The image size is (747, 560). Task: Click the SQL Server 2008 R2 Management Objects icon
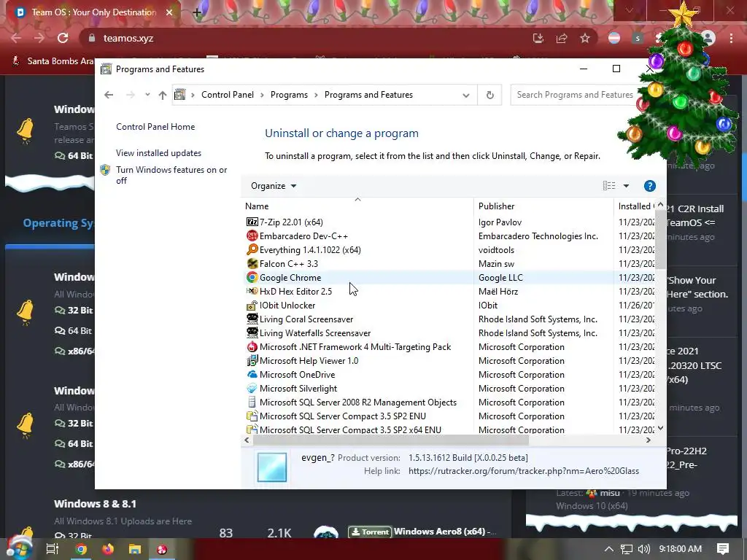(252, 402)
